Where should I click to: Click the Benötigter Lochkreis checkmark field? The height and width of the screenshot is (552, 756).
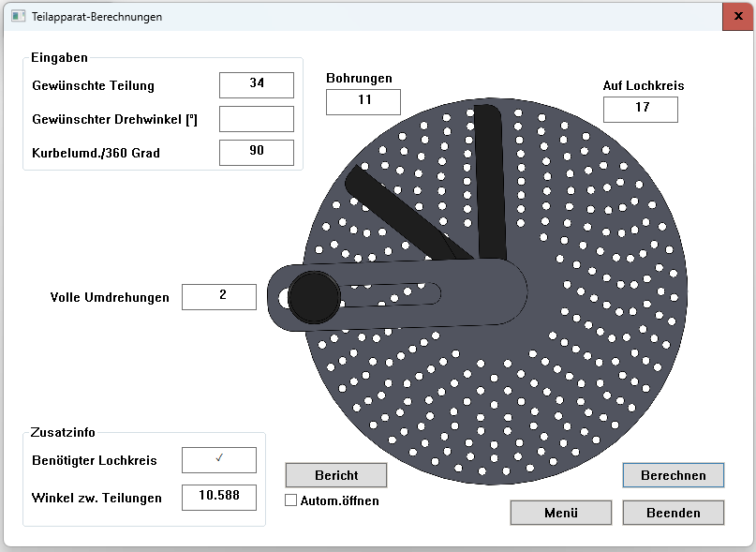click(218, 460)
